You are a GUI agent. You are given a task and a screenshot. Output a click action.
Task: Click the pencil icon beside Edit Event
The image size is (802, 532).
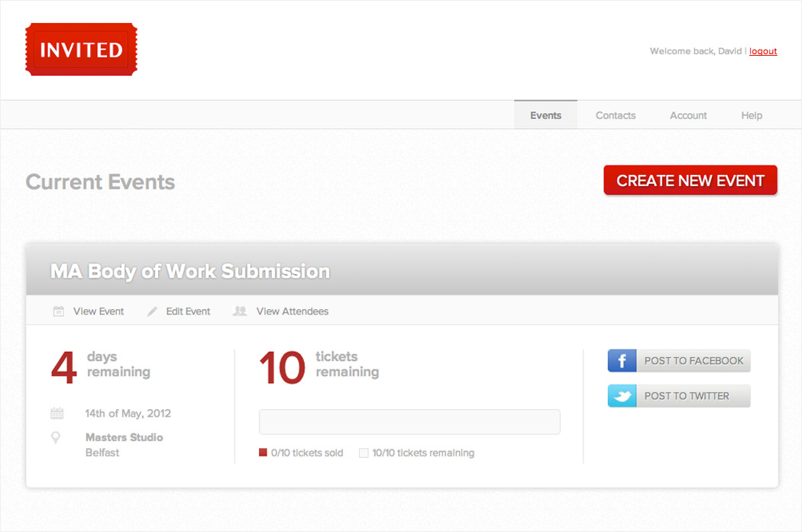coord(153,311)
